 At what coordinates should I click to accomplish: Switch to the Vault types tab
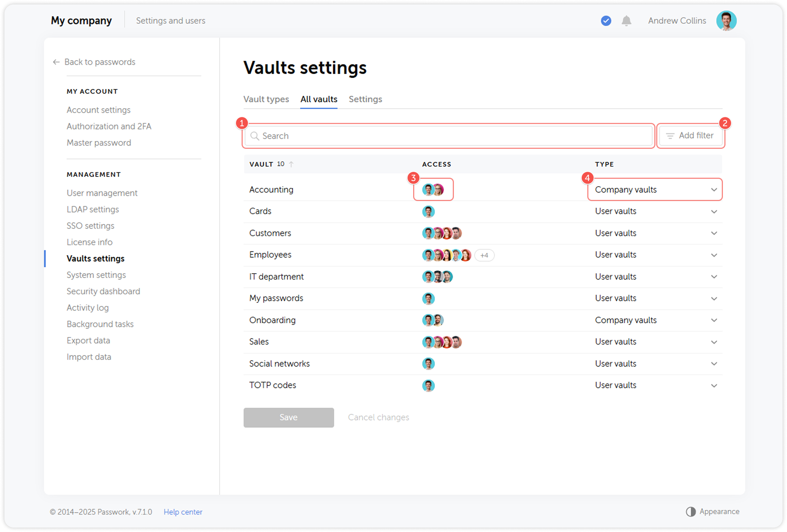coord(266,99)
